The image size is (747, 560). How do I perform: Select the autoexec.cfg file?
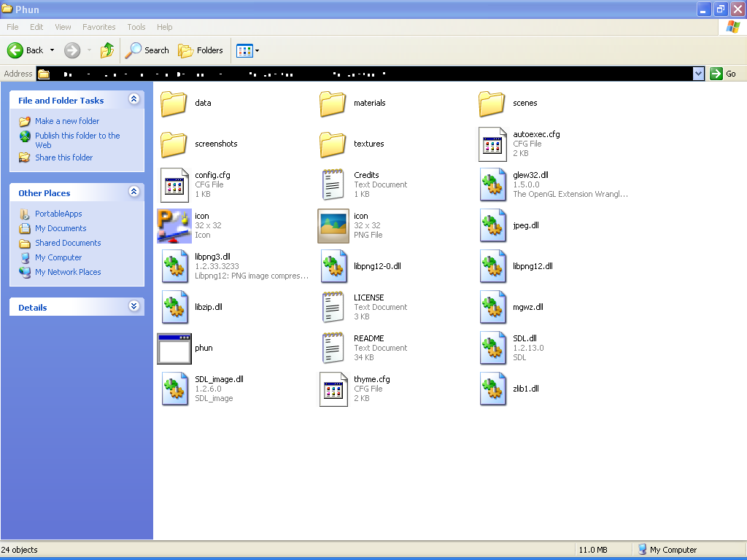[492, 144]
